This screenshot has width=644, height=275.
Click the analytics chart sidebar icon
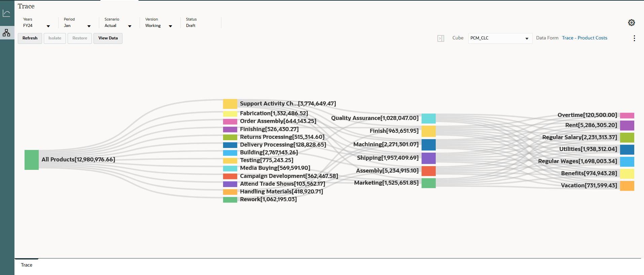tap(6, 13)
